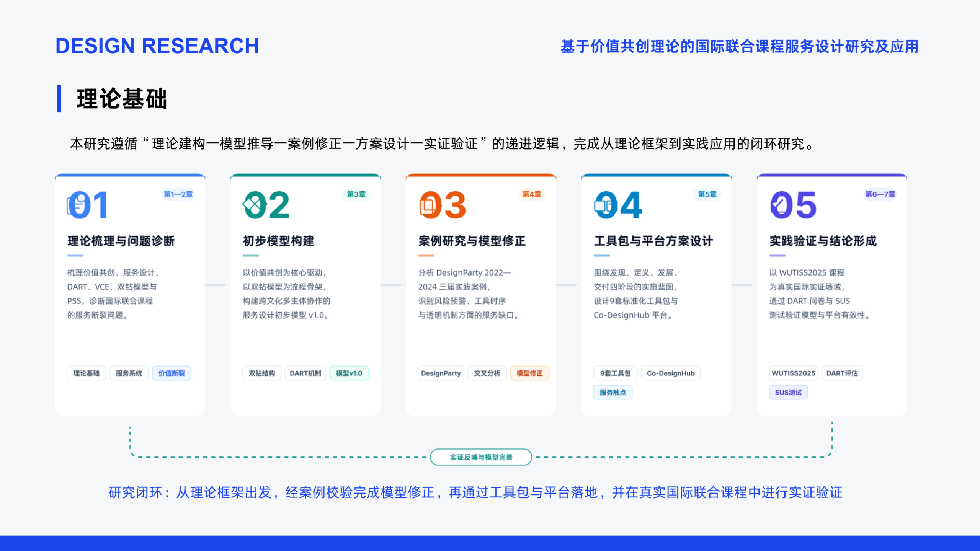Click the card title 实践验证与结论形成
Image resolution: width=980 pixels, height=551 pixels.
pos(823,241)
